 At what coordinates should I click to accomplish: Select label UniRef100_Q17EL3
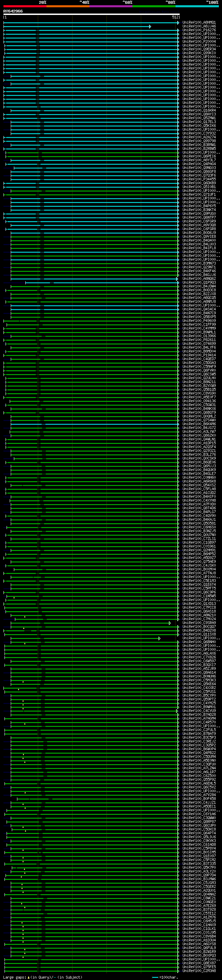(199, 122)
